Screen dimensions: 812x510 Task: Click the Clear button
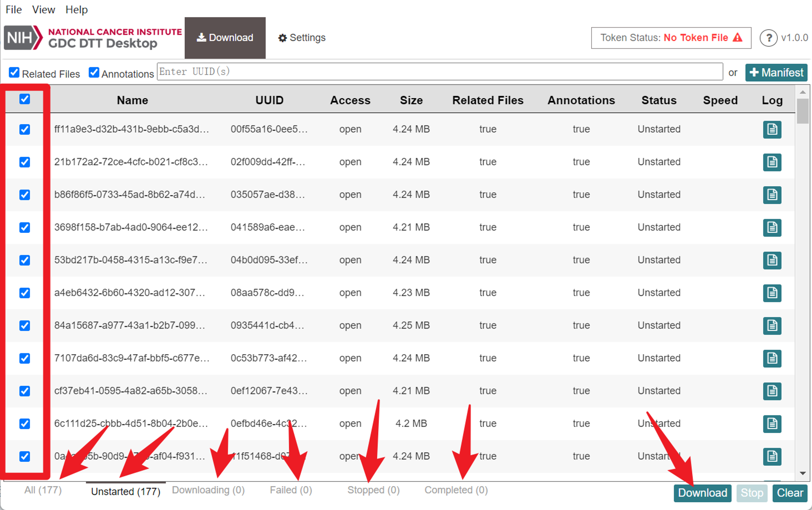point(790,493)
